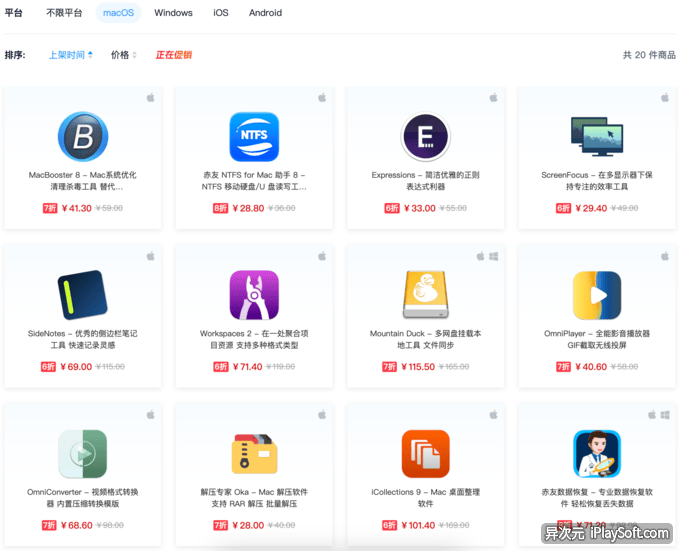Select the 不限平台 platform filter
The width and height of the screenshot is (680, 551).
64,13
